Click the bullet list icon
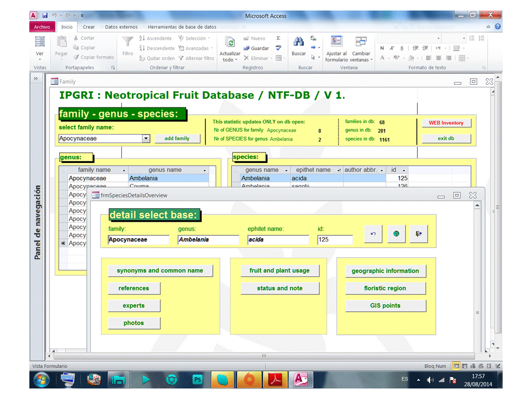 (x=472, y=38)
